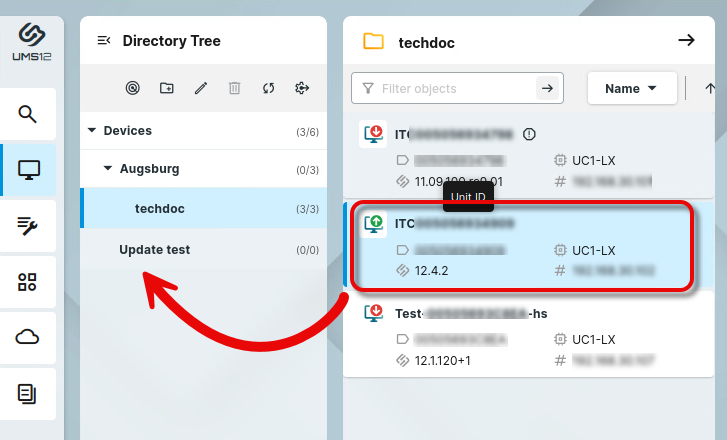Open the Devices monitor section in the sidebar
Viewport: 727px width, 440px height.
pos(28,170)
